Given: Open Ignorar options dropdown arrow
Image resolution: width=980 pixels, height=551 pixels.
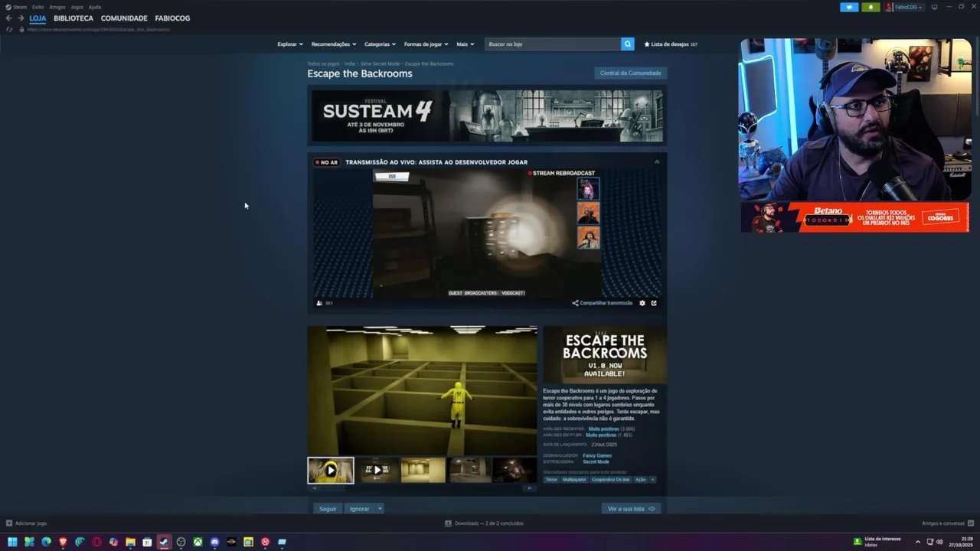Looking at the screenshot, I should point(380,509).
